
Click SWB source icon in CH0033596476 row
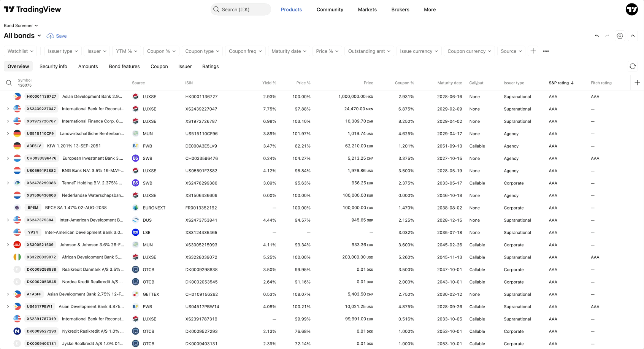point(135,158)
